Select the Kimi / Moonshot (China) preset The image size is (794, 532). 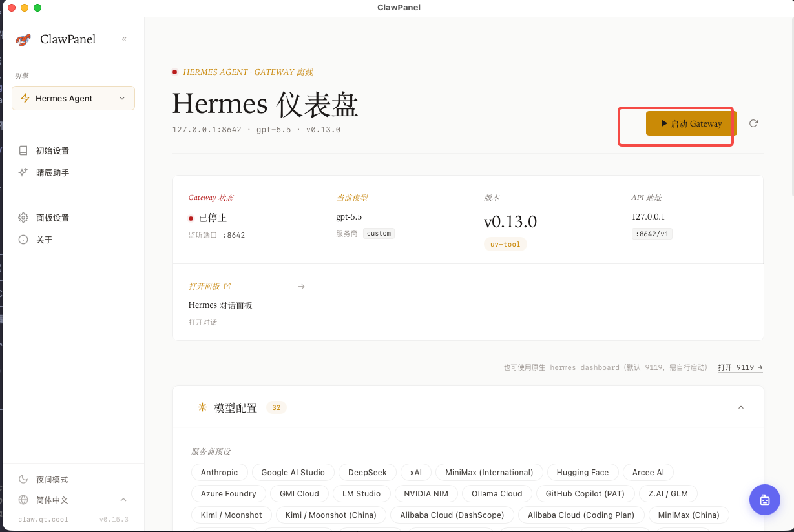pyautogui.click(x=331, y=515)
